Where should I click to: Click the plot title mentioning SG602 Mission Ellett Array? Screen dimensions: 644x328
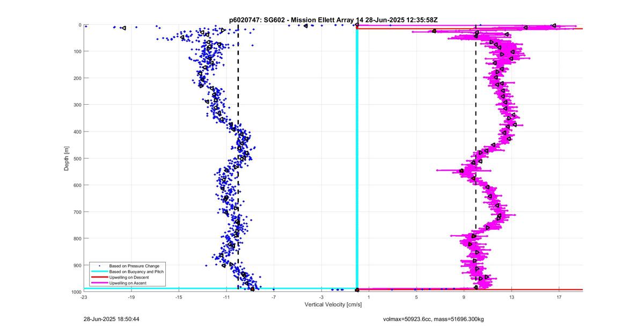[x=333, y=19]
